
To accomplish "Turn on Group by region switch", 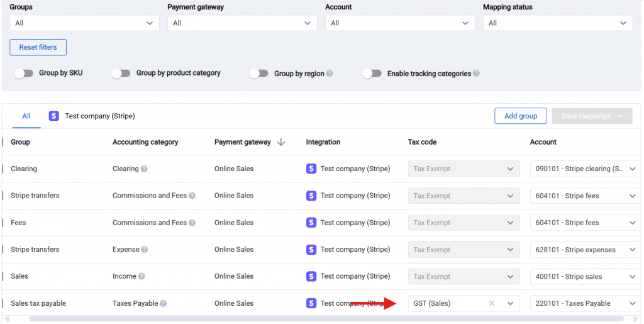I will coord(258,74).
